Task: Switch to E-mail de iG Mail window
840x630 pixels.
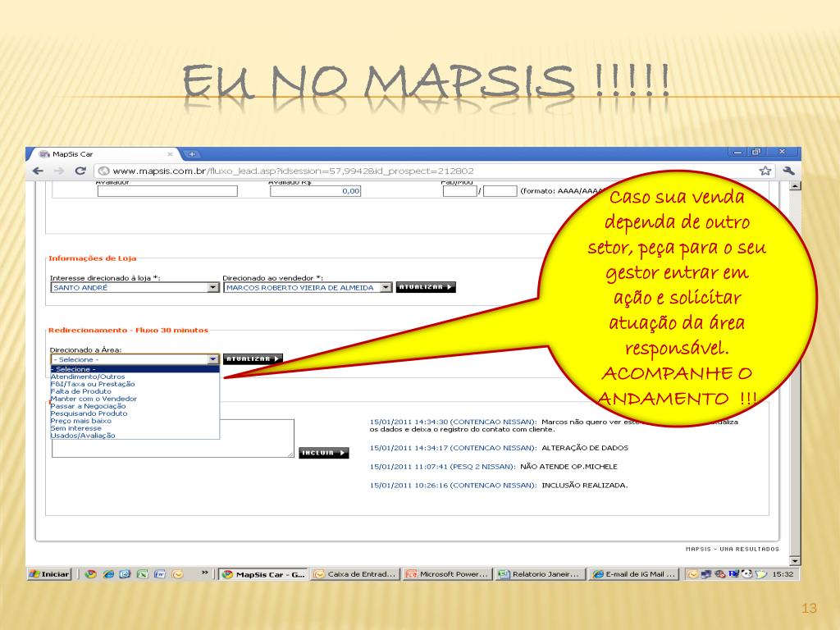Action: (634, 574)
